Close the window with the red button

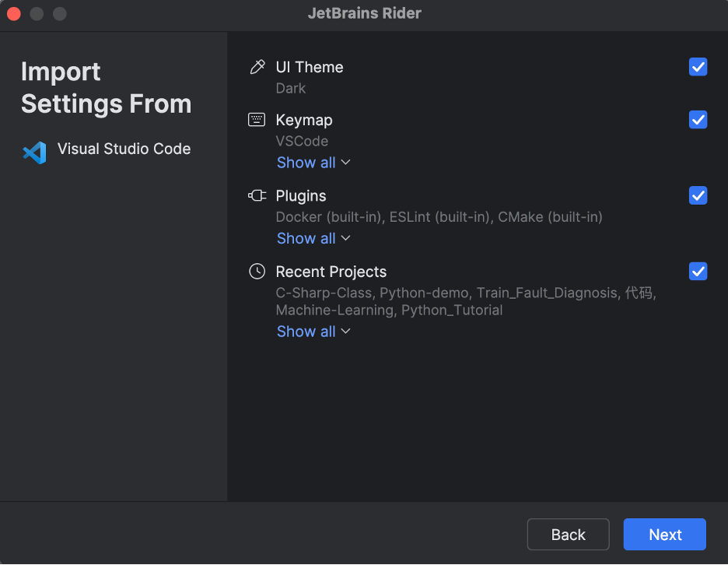click(x=14, y=14)
